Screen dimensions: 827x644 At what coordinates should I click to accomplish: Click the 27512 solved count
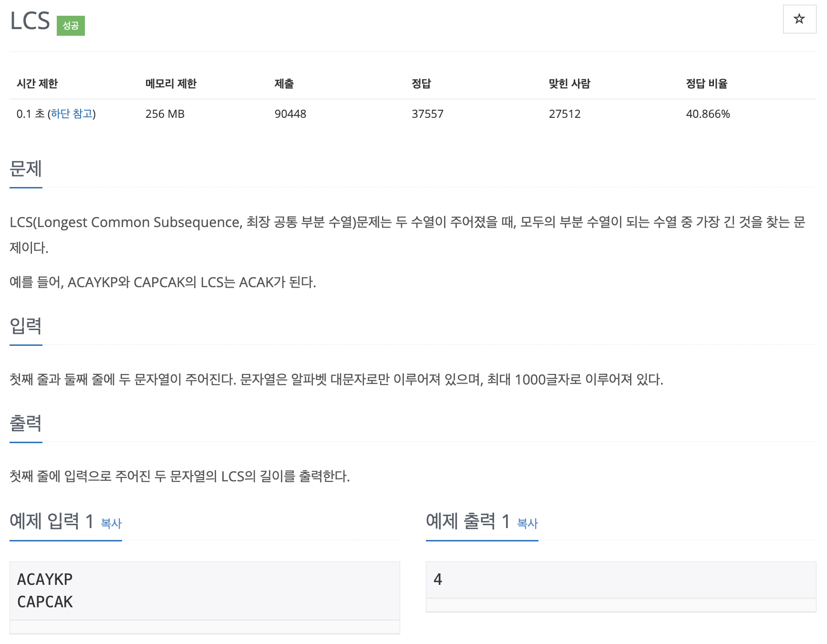point(565,114)
